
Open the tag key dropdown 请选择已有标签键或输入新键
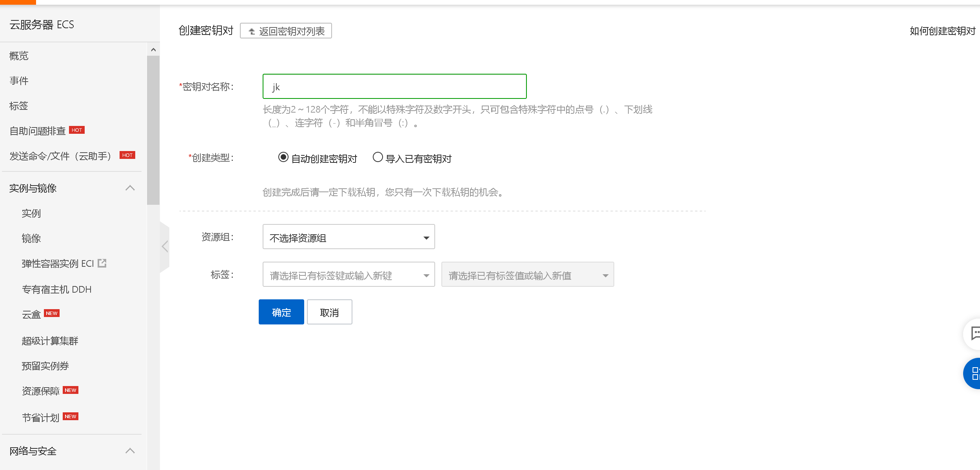pyautogui.click(x=348, y=275)
